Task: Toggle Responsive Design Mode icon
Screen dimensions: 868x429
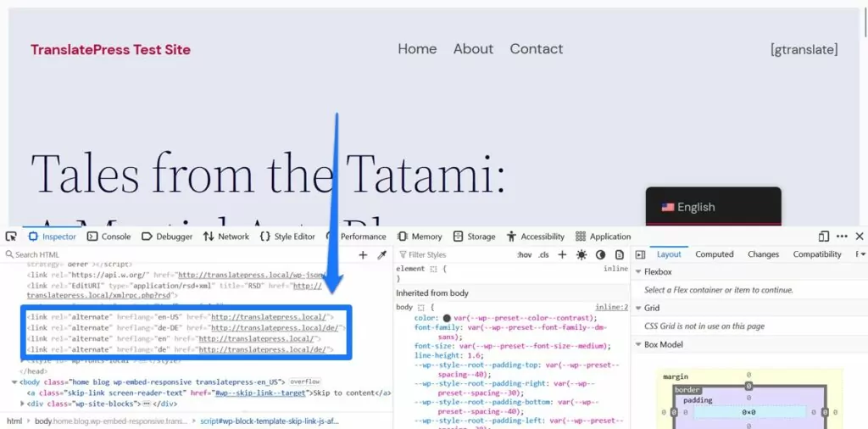Action: [x=824, y=237]
